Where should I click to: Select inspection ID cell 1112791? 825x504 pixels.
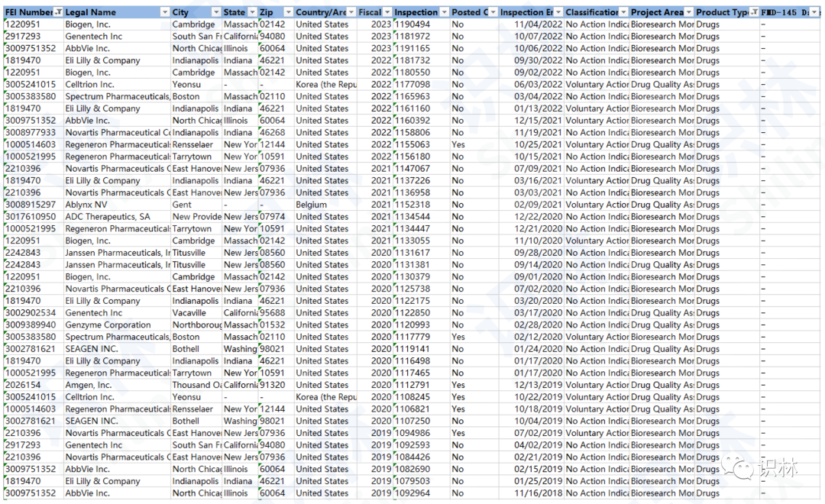click(x=422, y=385)
